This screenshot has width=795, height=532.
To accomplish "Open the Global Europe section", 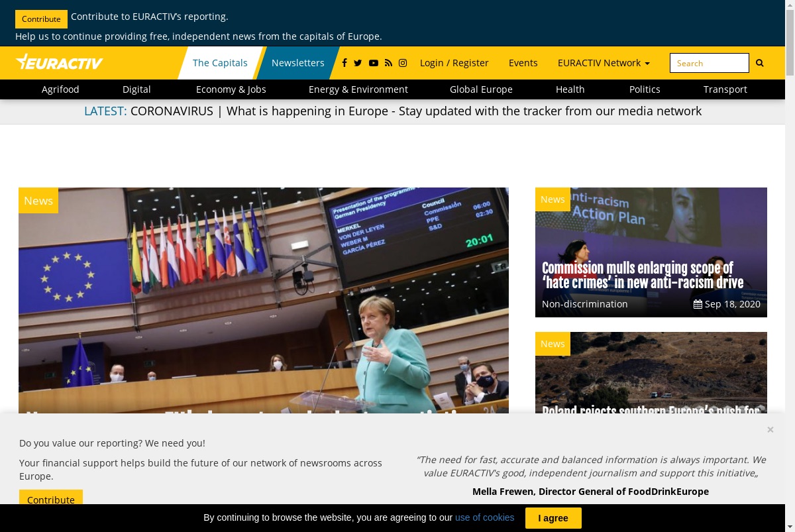I will [x=481, y=89].
